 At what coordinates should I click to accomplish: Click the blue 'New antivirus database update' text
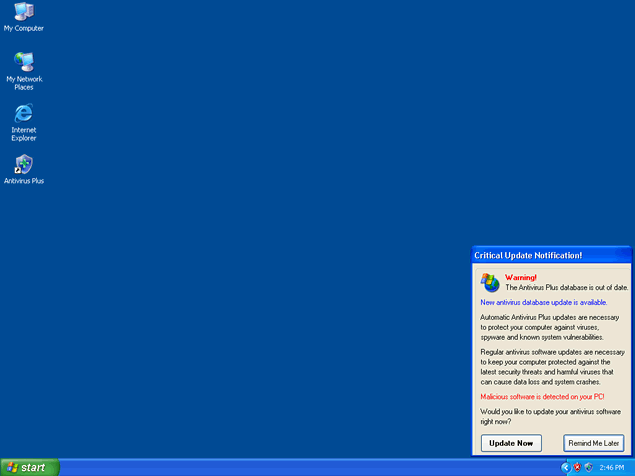click(x=543, y=302)
